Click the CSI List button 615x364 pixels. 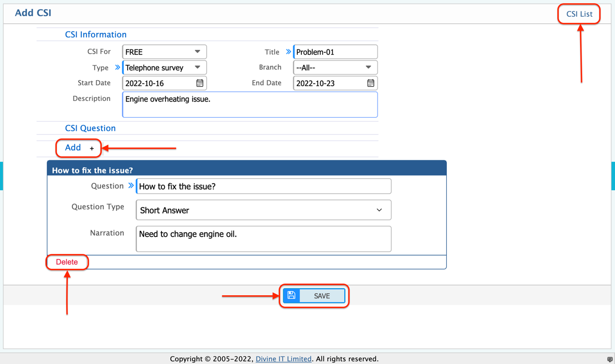(x=579, y=14)
